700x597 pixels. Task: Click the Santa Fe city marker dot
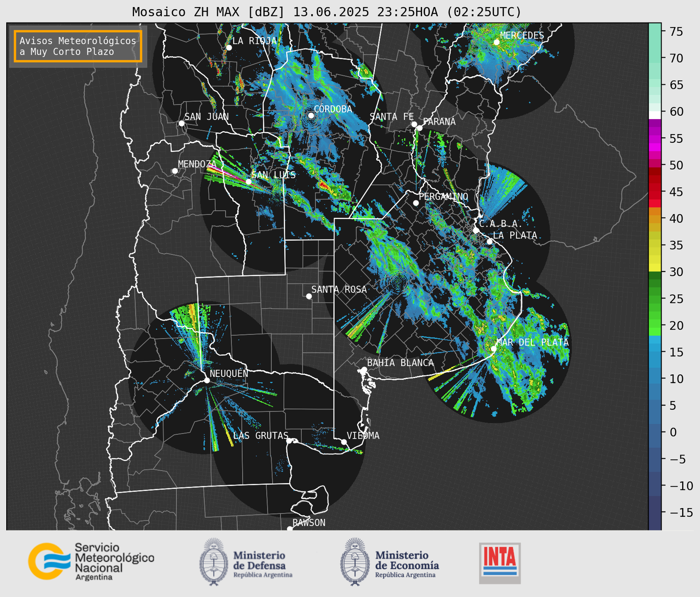pyautogui.click(x=414, y=124)
